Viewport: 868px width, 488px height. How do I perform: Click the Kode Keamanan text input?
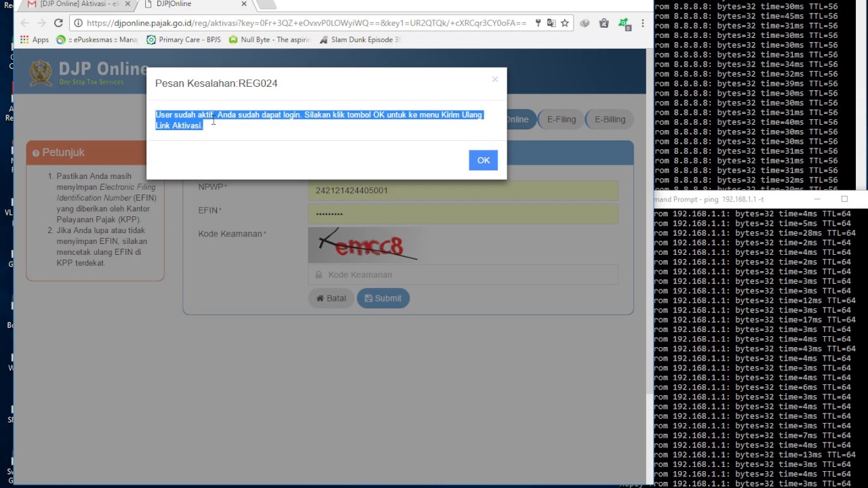coord(462,274)
